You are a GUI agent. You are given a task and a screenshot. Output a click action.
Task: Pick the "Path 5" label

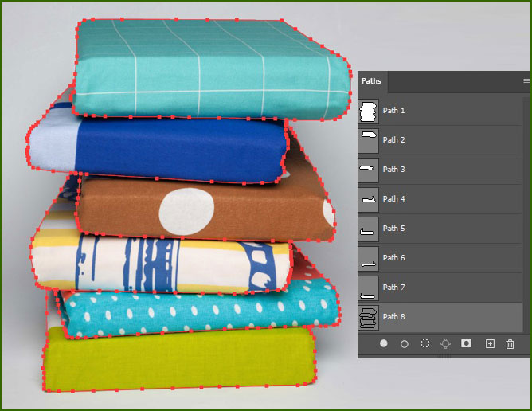(x=394, y=229)
